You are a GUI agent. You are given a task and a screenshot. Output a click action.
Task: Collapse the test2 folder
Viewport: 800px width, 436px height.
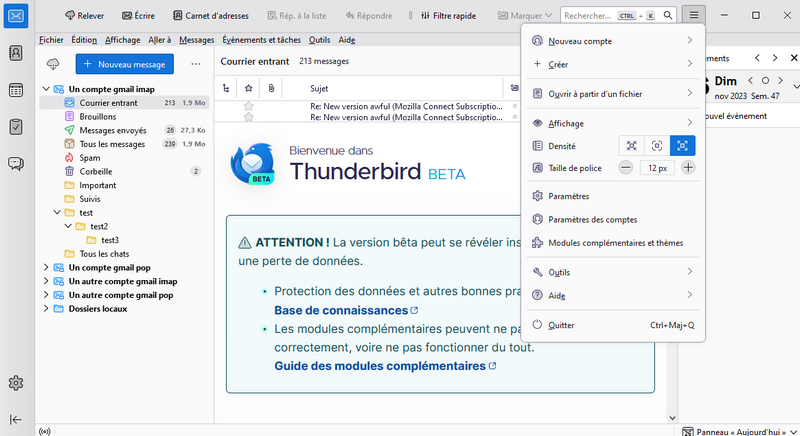69,226
